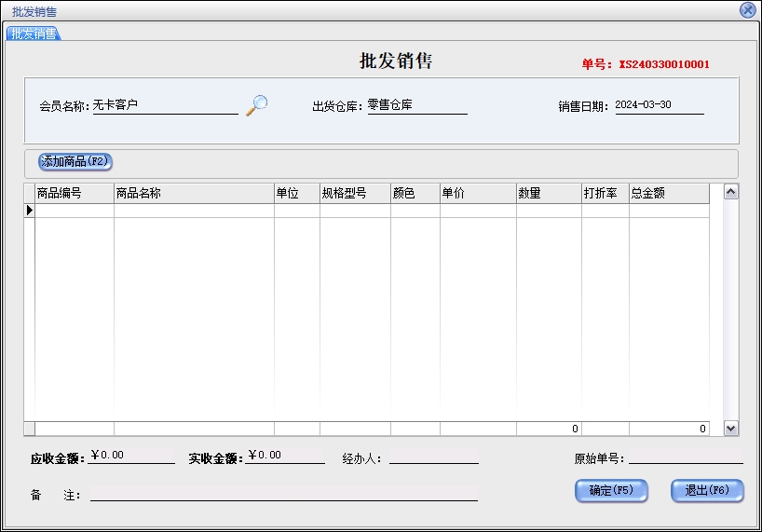Select the 出货仓库 field
This screenshot has width=762, height=532.
[x=416, y=106]
